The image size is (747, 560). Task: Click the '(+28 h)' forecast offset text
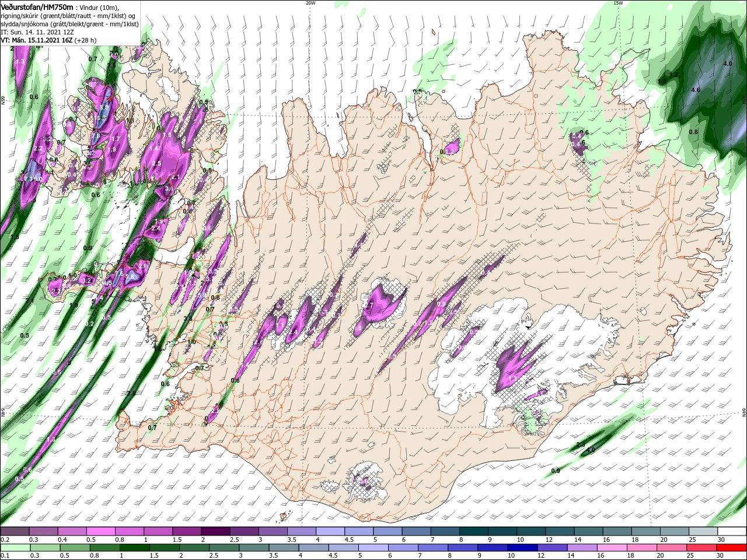click(85, 40)
